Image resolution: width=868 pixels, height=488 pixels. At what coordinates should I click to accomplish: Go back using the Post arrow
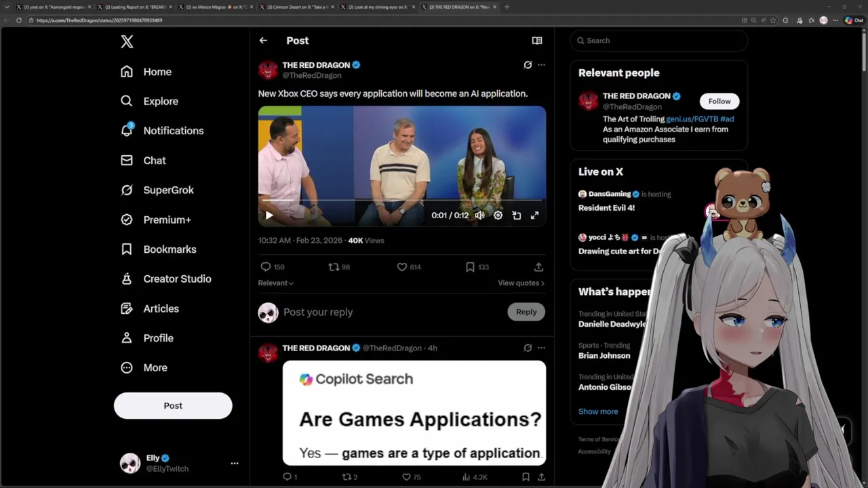[x=263, y=41]
